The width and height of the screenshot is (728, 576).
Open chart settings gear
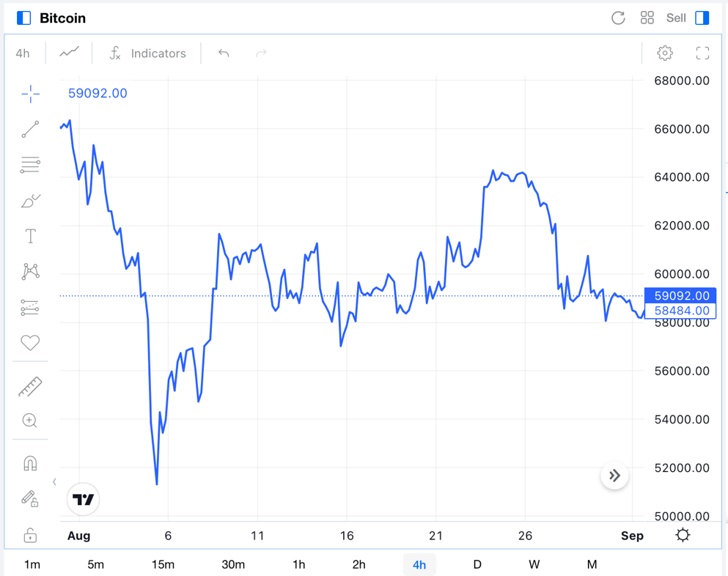click(664, 53)
